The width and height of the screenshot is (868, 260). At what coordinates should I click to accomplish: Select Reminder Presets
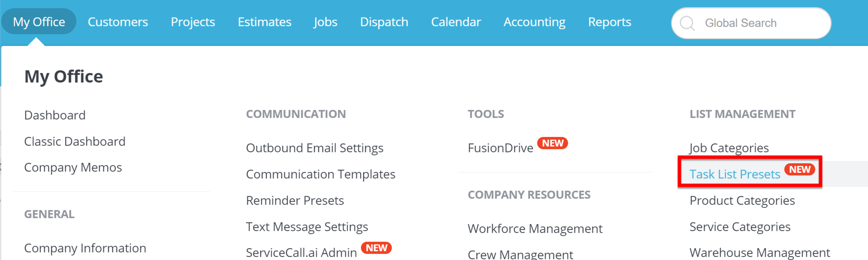(x=295, y=200)
